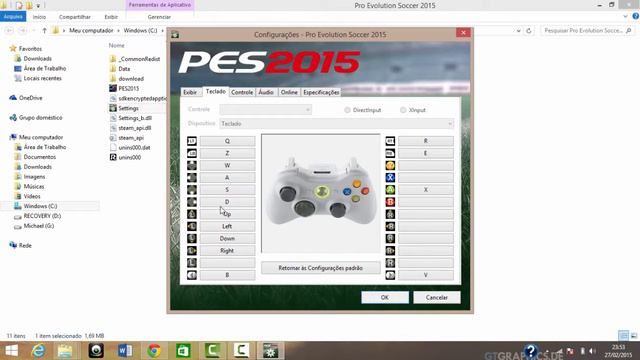
Task: Open Google Chrome from the taskbar
Action: pos(154,351)
